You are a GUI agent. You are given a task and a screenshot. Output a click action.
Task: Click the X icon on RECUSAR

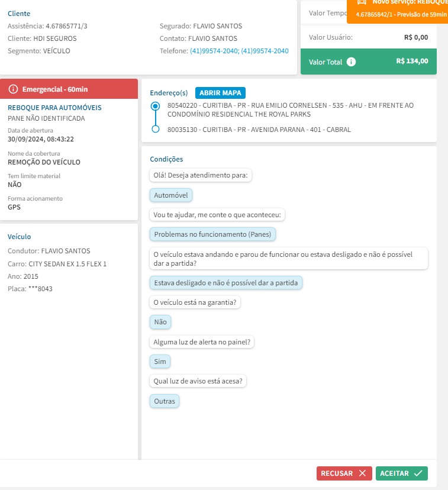(362, 473)
